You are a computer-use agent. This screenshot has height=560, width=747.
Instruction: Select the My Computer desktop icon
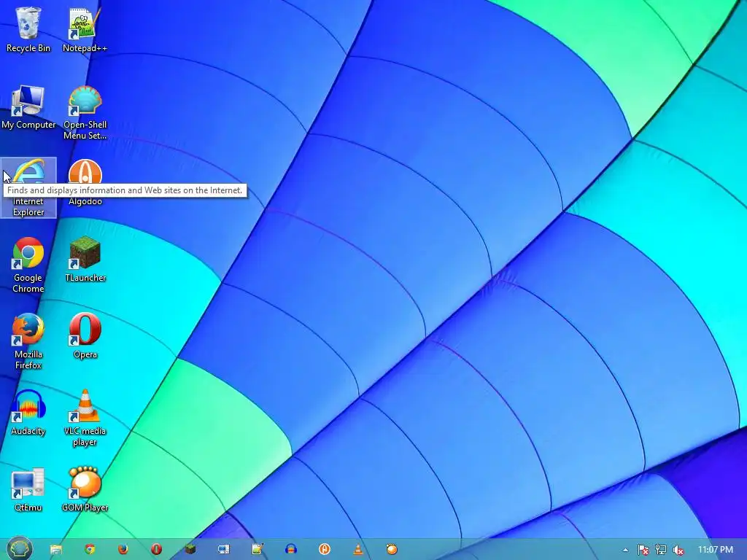click(x=28, y=106)
